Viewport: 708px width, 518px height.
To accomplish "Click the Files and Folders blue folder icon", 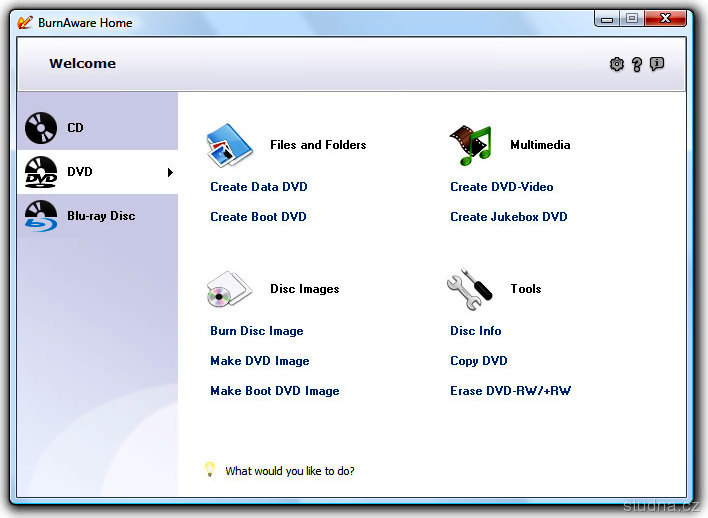I will pos(229,145).
